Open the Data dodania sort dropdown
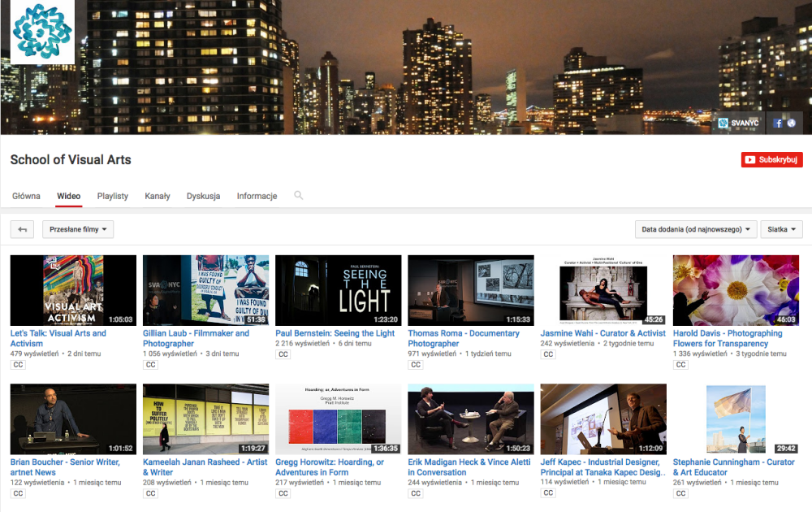Image resolution: width=812 pixels, height=512 pixels. tap(696, 229)
